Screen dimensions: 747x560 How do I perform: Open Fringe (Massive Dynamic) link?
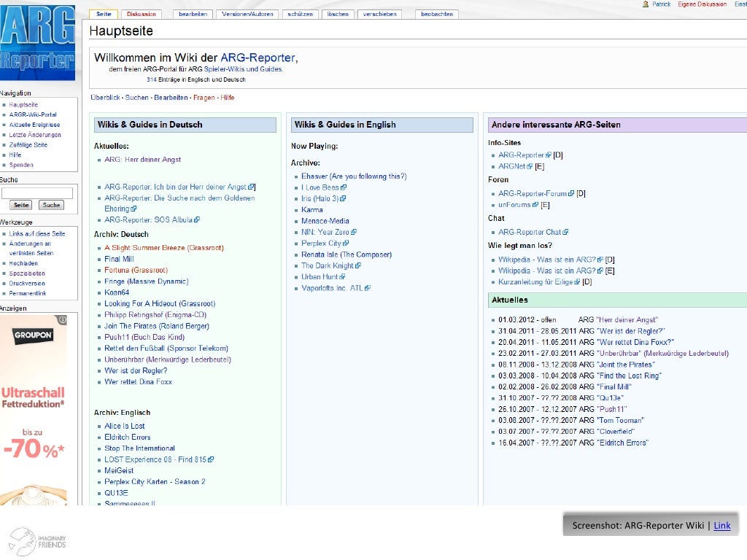pos(146,281)
